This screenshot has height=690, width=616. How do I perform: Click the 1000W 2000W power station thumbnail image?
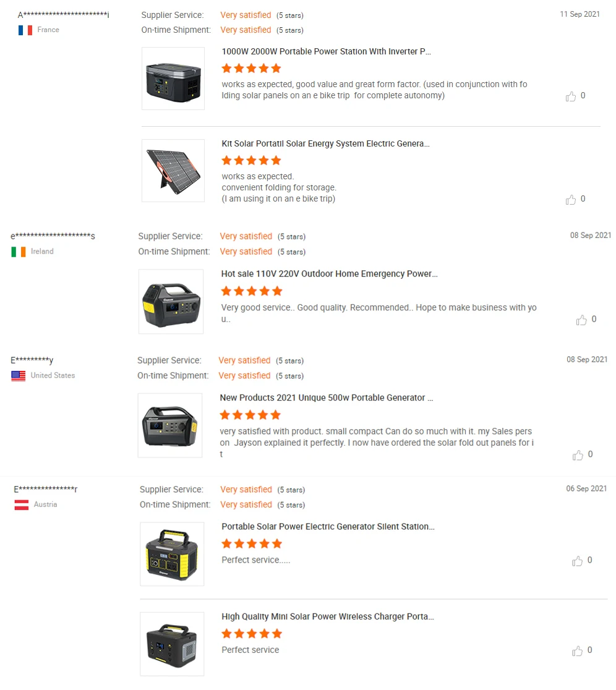pos(173,79)
